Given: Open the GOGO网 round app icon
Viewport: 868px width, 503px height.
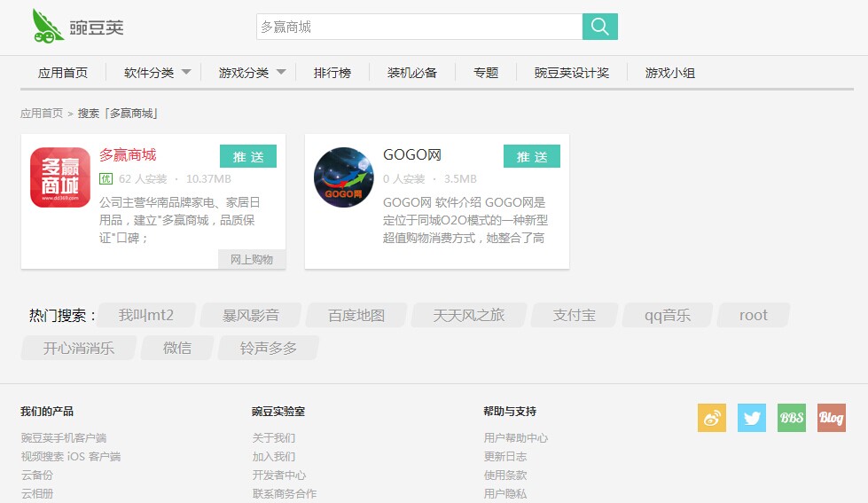Looking at the screenshot, I should click(x=344, y=177).
